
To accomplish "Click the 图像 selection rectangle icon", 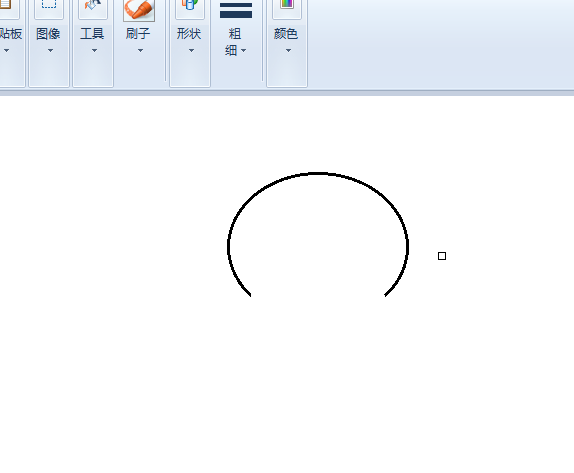I will coord(49,4).
